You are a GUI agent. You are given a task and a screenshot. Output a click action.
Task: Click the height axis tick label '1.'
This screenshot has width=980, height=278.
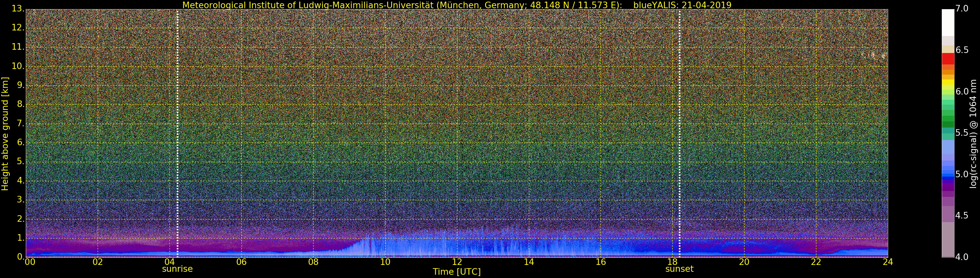pyautogui.click(x=21, y=238)
